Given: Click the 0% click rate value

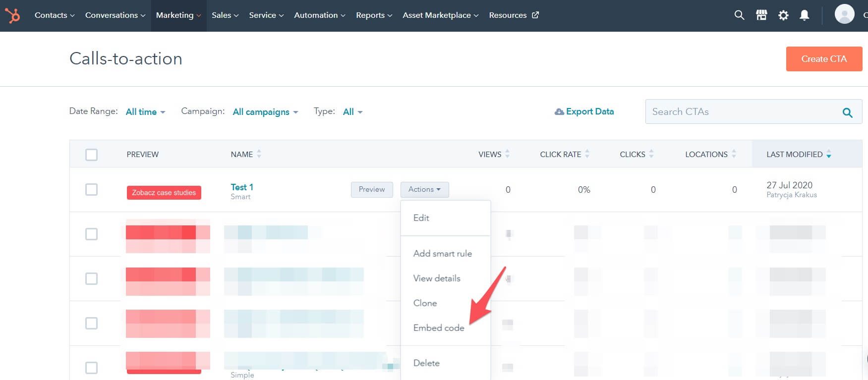Looking at the screenshot, I should click(584, 190).
